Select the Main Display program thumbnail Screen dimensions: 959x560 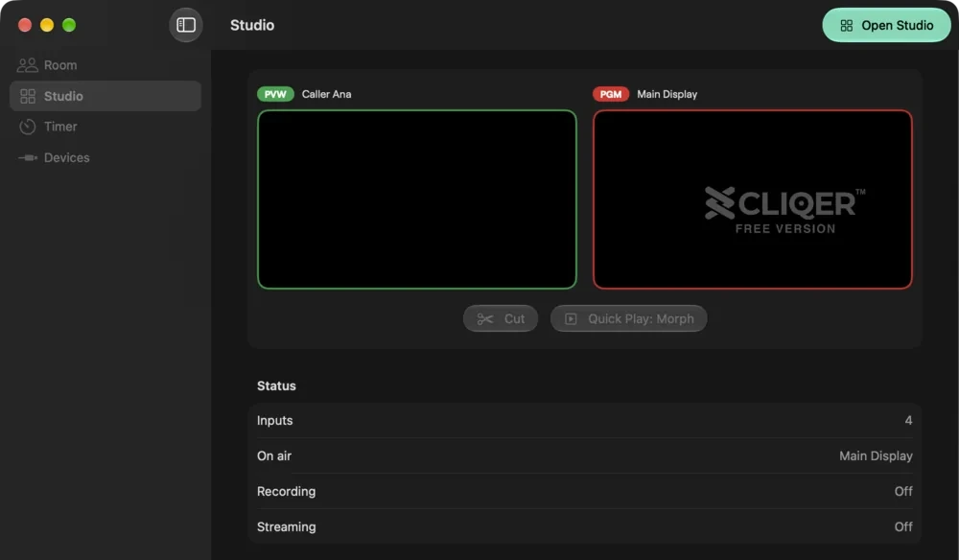(752, 199)
